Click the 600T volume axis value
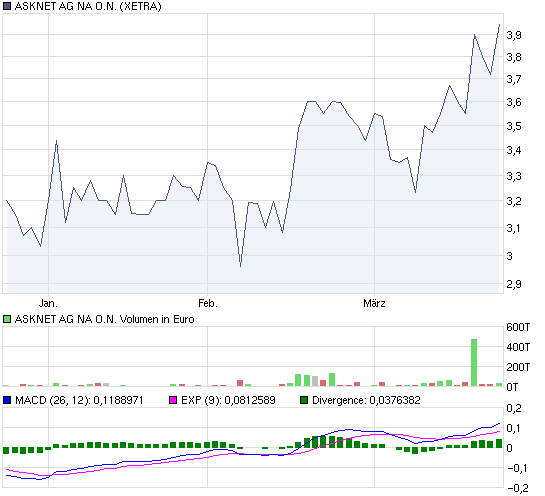This screenshot has width=545, height=496. pyautogui.click(x=518, y=327)
